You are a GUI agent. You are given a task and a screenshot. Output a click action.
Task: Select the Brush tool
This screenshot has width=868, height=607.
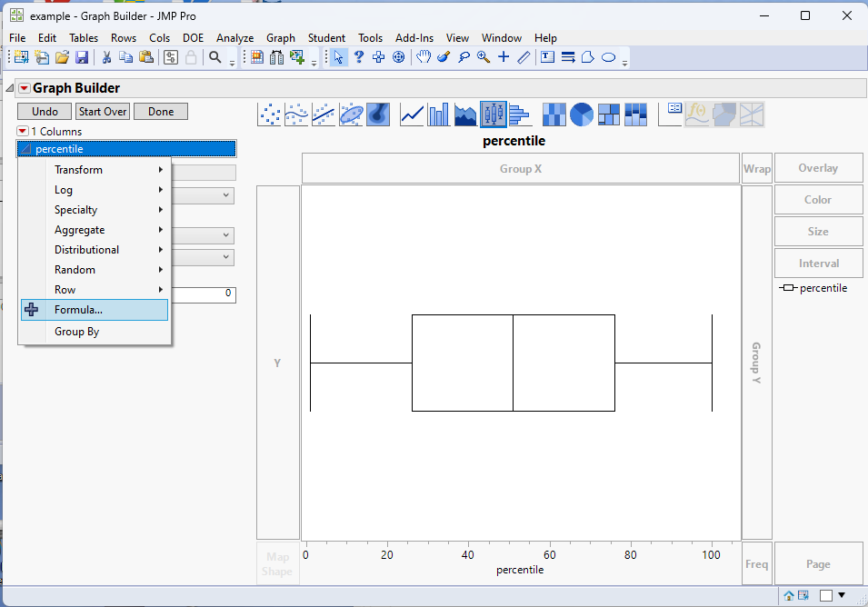444,57
